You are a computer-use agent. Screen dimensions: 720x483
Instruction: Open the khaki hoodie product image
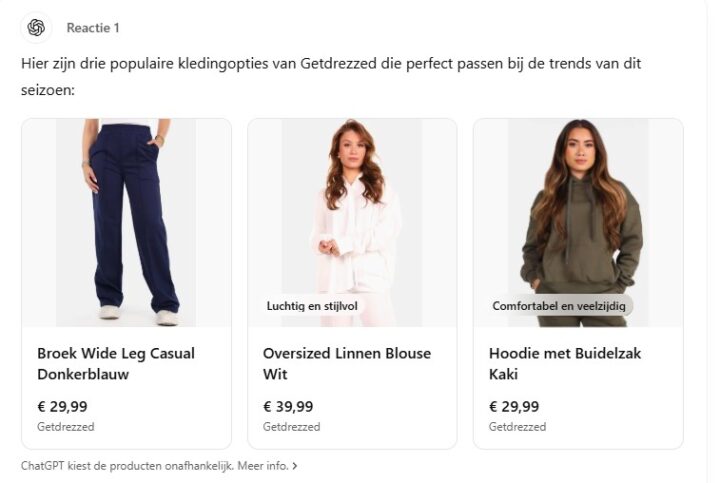pos(578,223)
